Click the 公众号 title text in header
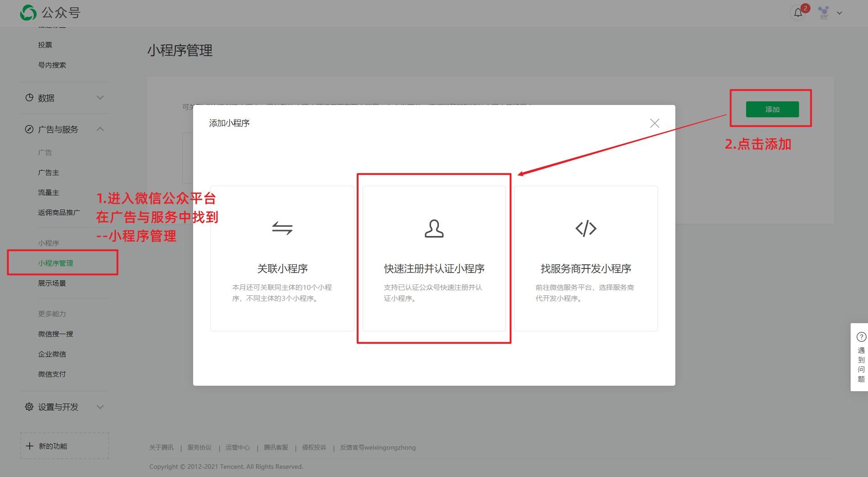 point(61,13)
